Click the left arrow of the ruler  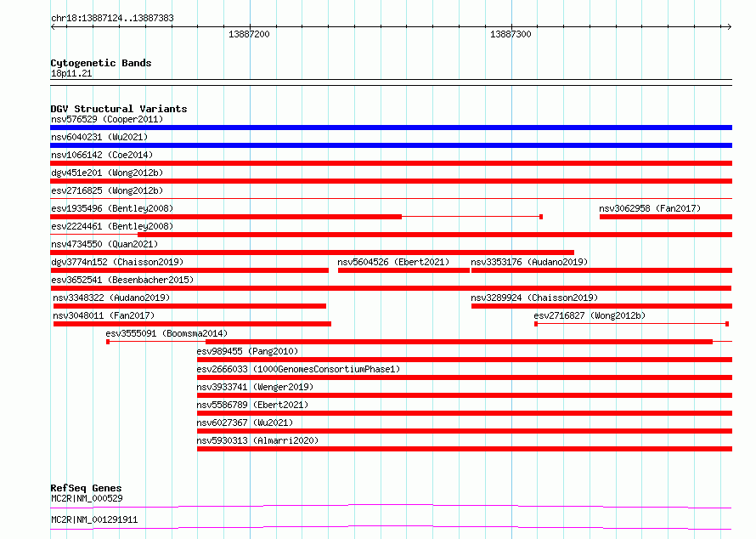(54, 26)
